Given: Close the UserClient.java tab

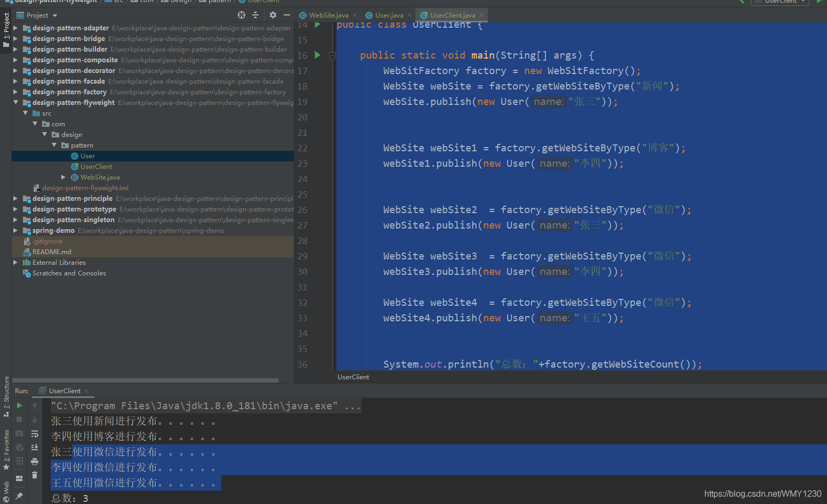Looking at the screenshot, I should point(481,15).
